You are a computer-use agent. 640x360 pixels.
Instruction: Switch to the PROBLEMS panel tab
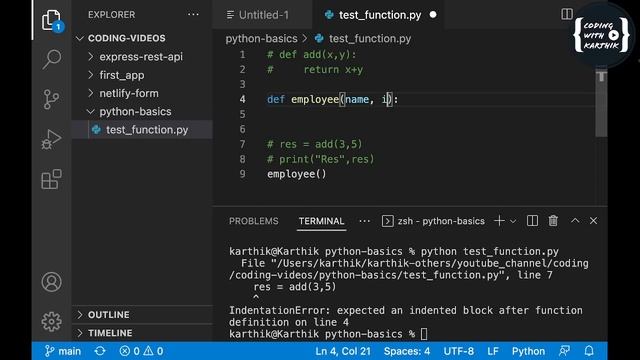253,221
